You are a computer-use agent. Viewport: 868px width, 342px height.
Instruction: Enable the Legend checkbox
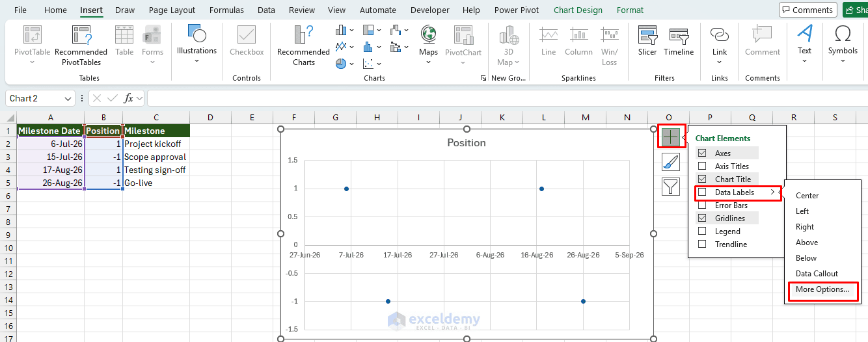(702, 231)
